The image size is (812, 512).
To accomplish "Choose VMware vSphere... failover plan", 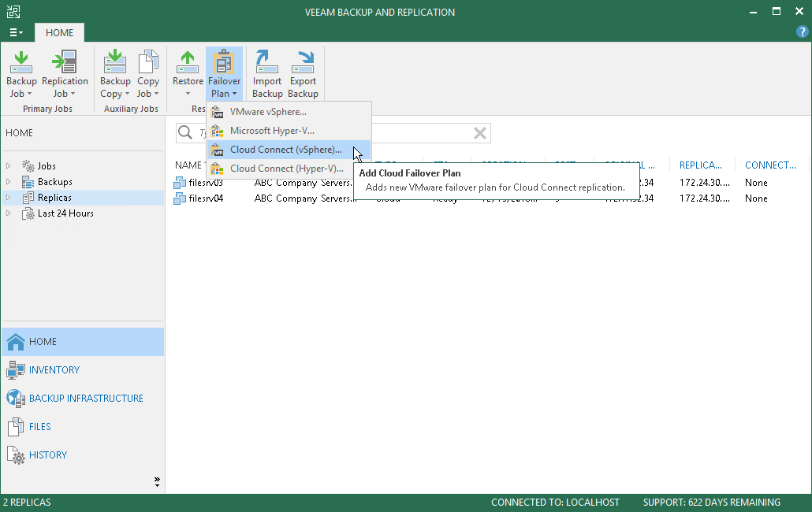I will tap(289, 112).
